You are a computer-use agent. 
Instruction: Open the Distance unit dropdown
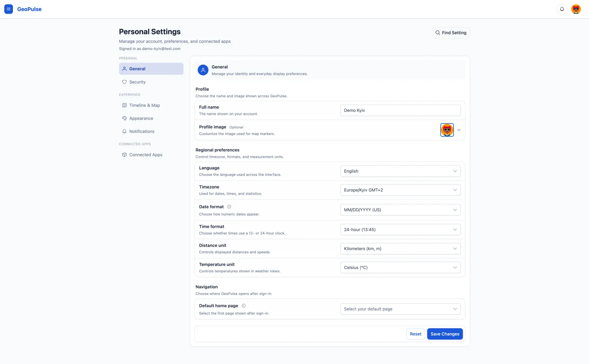click(400, 249)
